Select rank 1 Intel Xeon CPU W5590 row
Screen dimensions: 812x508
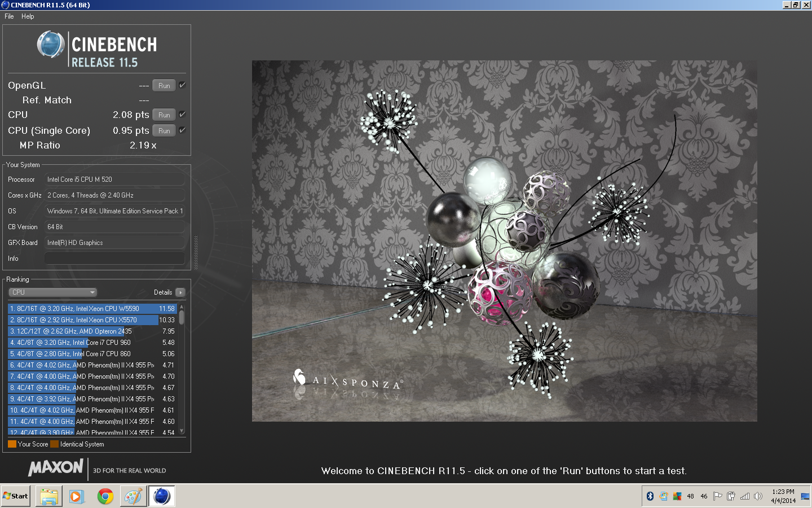(x=92, y=309)
